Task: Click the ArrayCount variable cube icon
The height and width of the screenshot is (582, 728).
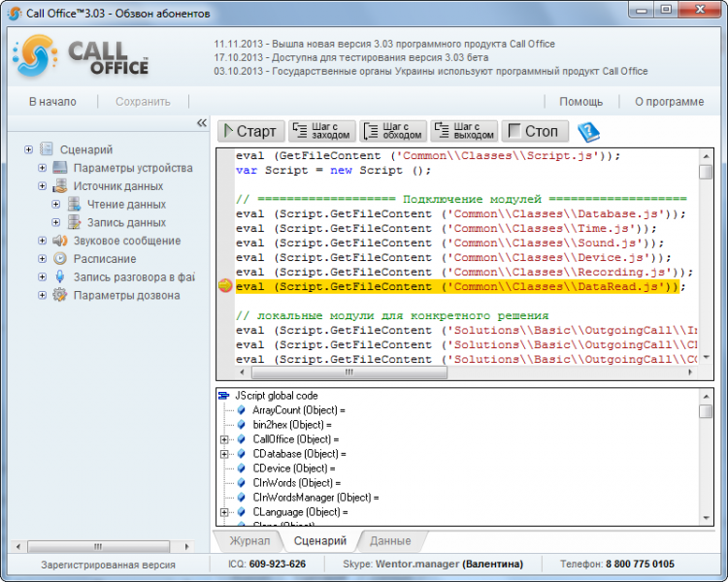Action: (x=241, y=409)
